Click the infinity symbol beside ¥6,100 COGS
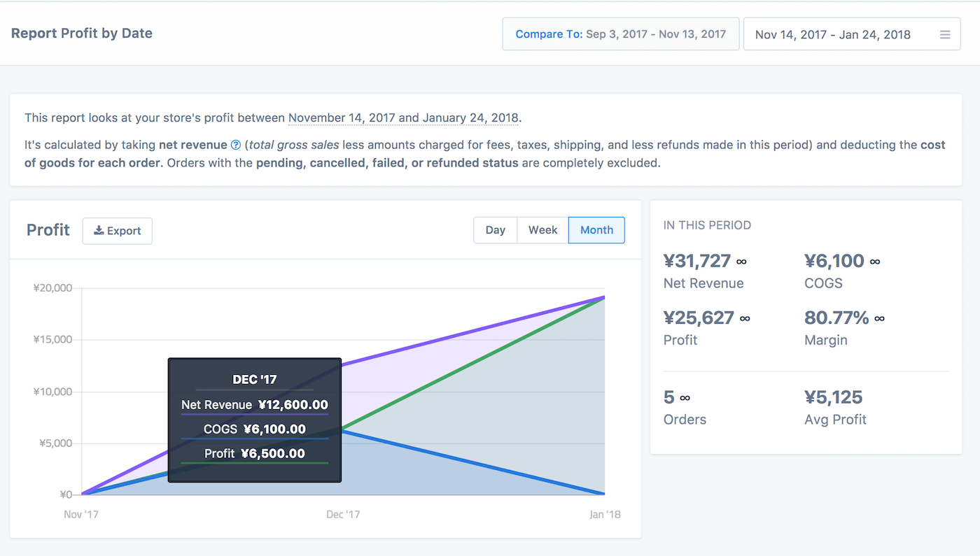This screenshot has width=980, height=556. coord(874,262)
